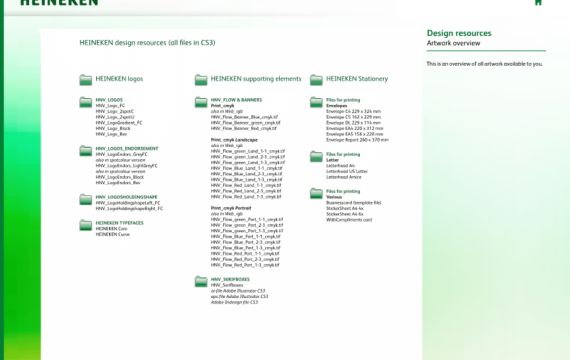Viewport: 570px width, 360px height.
Task: Select HNV_Logo_2spotC file name
Action: tap(115, 111)
